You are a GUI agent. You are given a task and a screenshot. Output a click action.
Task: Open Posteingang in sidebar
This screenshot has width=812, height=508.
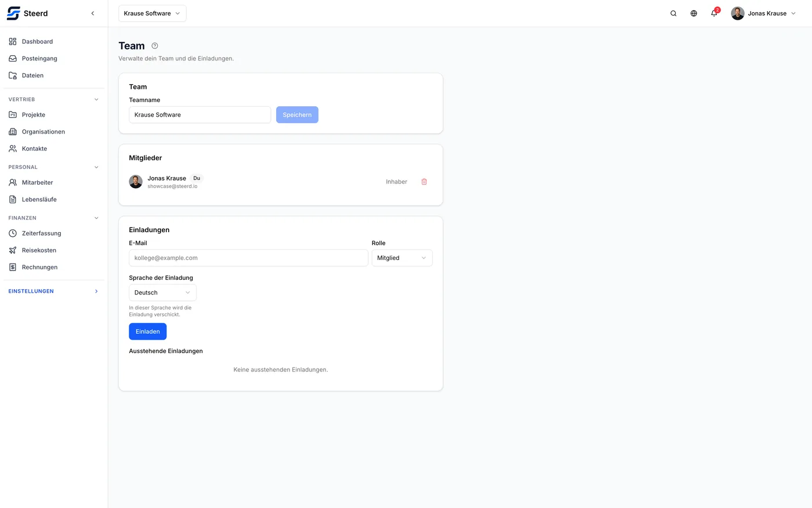(39, 59)
